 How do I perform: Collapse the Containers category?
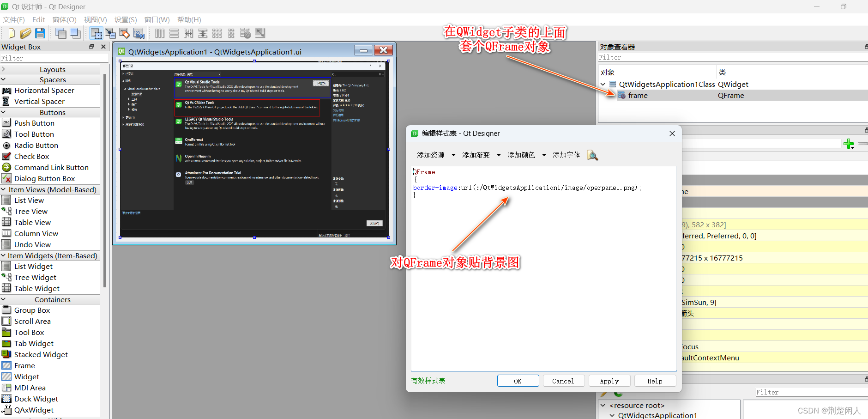(x=3, y=299)
